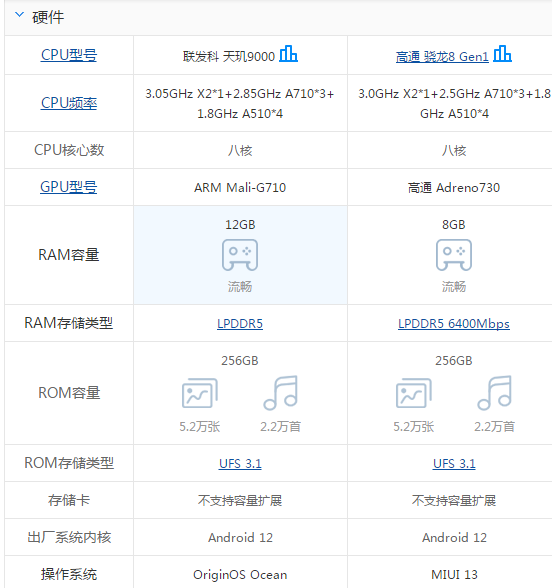552x588 pixels.
Task: Click photo icon in first 256GB column
Action: pos(200,393)
